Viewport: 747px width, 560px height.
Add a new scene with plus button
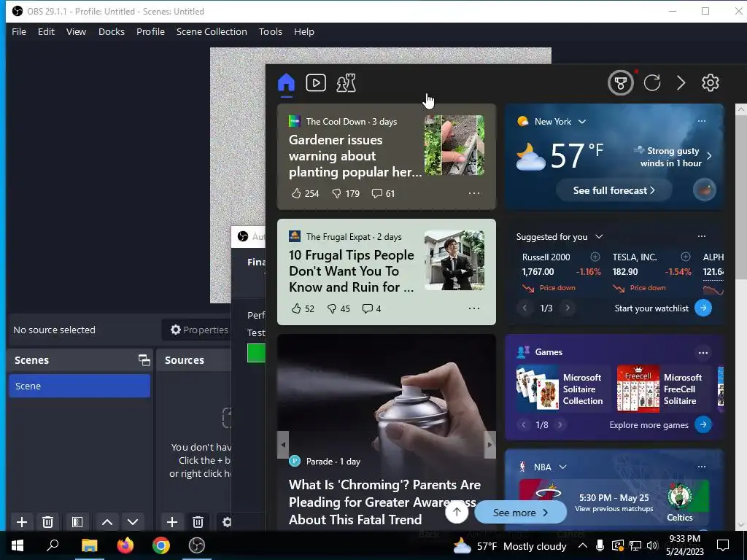[21, 522]
